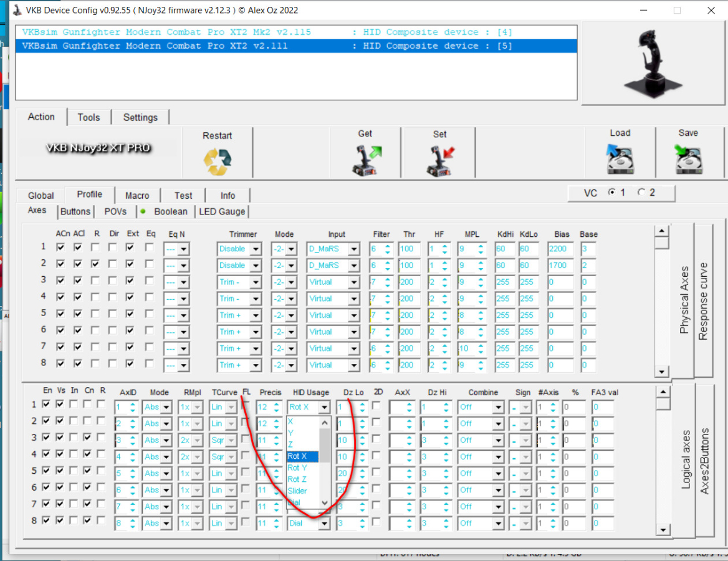This screenshot has width=728, height=561.
Task: Click the Get joystick icon with green arrow
Action: pos(366,161)
